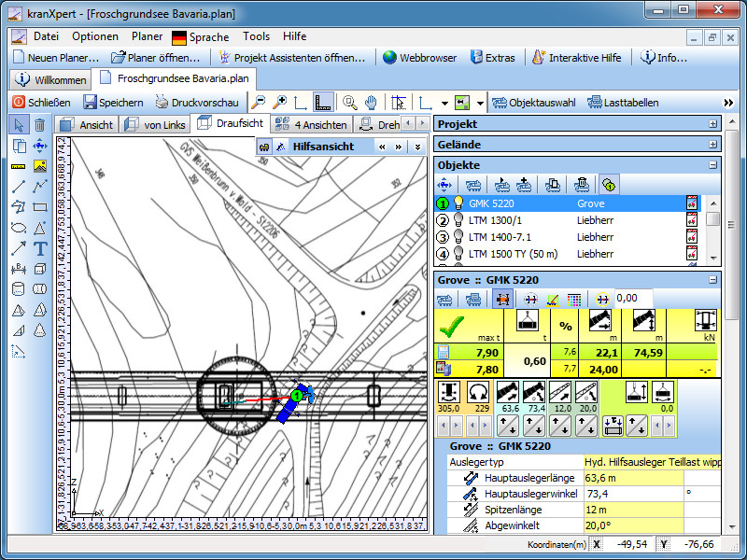Screen dimensions: 747x560
Task: Toggle light bulb for LTM 1400-7.1
Action: point(458,237)
